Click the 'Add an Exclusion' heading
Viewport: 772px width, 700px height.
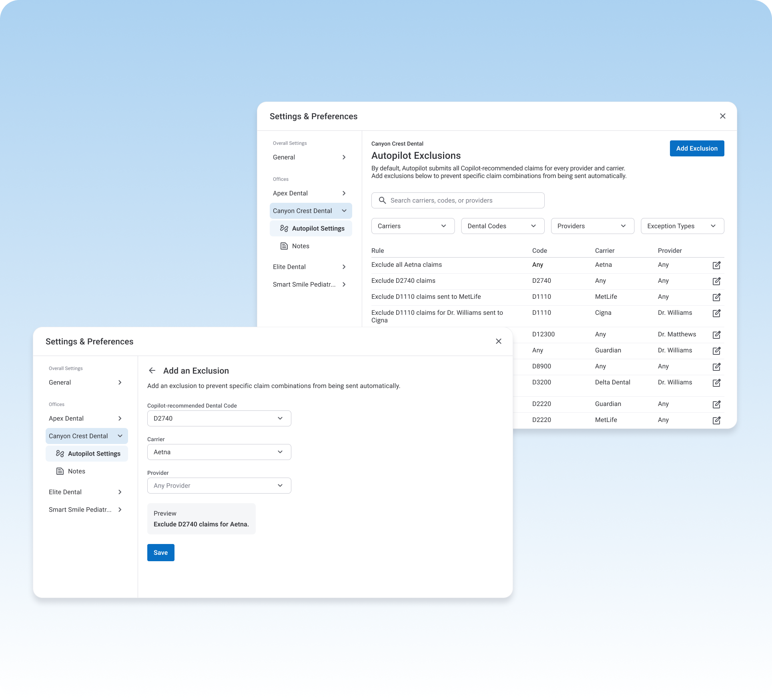[x=196, y=371]
